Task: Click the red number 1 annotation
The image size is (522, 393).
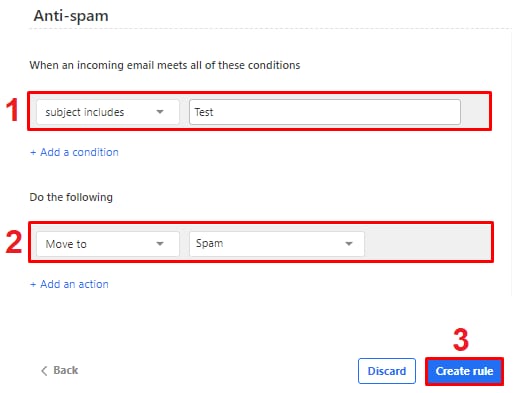Action: (12, 110)
